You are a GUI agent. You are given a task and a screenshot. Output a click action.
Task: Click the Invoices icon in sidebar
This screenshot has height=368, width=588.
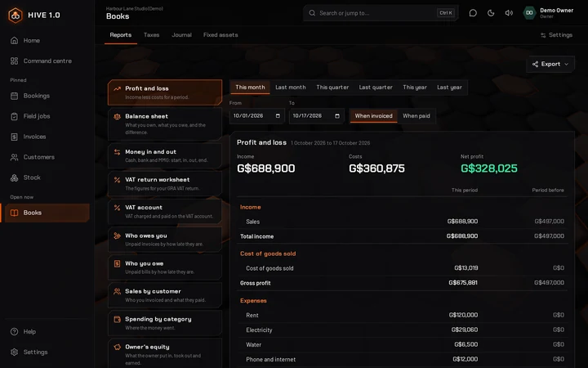[14, 137]
